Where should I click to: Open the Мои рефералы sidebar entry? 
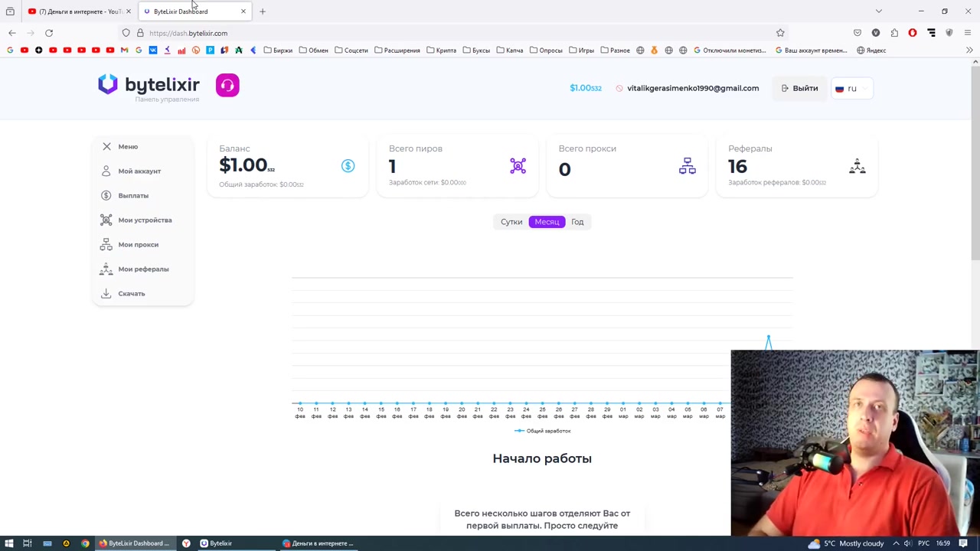(x=143, y=269)
